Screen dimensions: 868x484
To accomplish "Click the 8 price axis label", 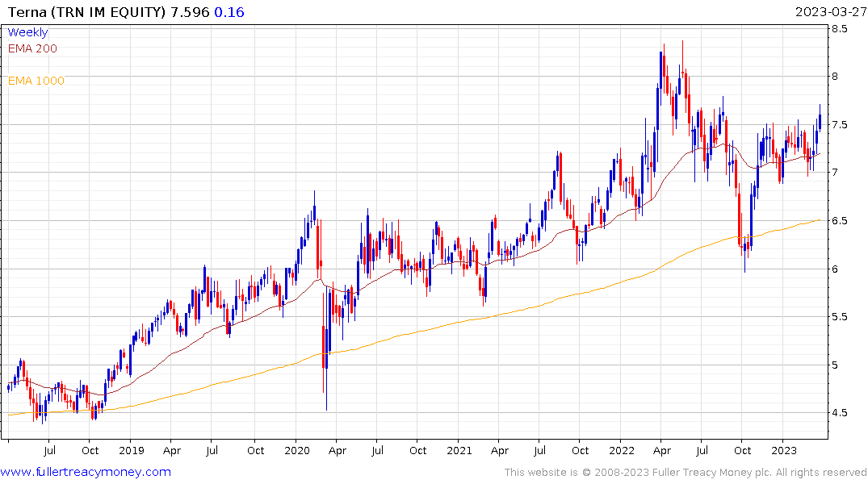I will coord(836,77).
